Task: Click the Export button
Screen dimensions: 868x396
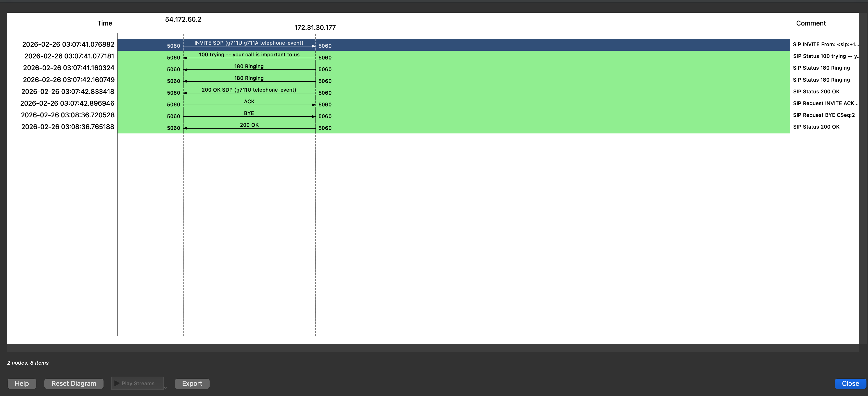Action: click(x=192, y=383)
